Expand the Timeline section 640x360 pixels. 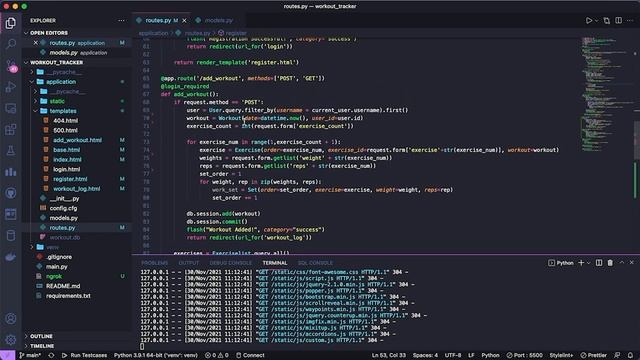coord(26,346)
